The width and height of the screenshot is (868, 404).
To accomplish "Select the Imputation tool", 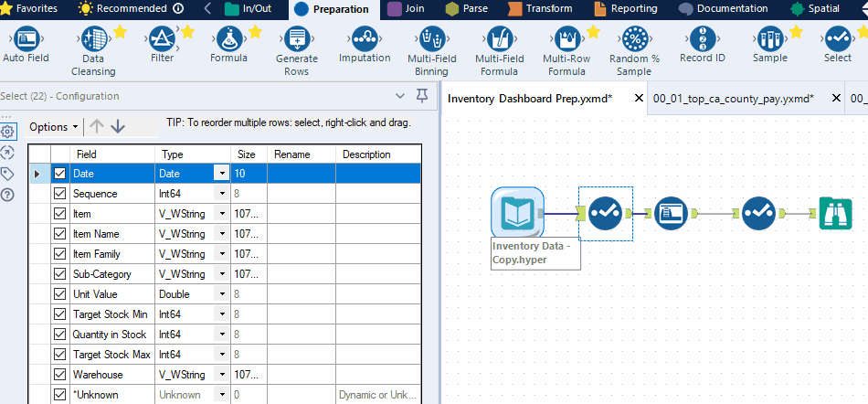I will [x=365, y=40].
